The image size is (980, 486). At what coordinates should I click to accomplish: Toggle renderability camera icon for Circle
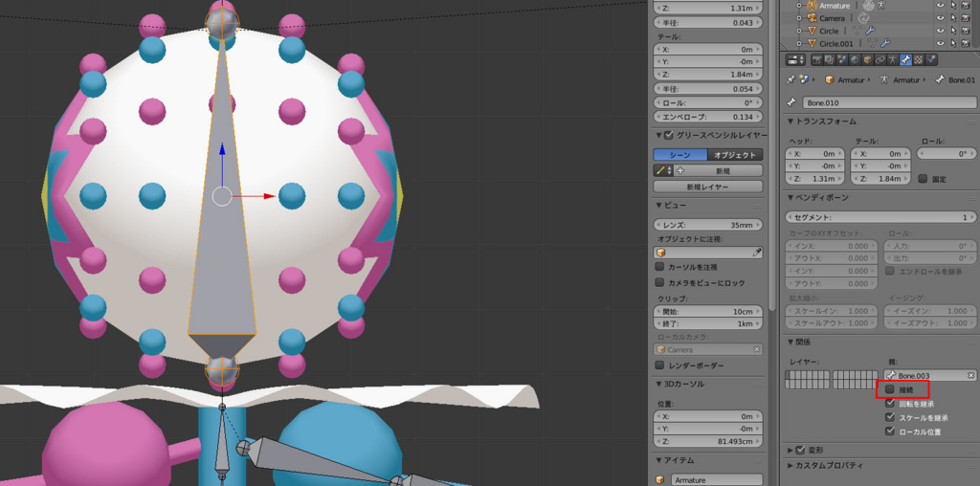coord(966,31)
